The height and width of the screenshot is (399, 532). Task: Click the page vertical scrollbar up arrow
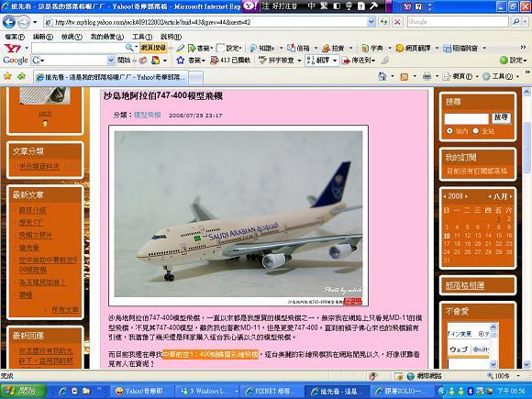[526, 92]
